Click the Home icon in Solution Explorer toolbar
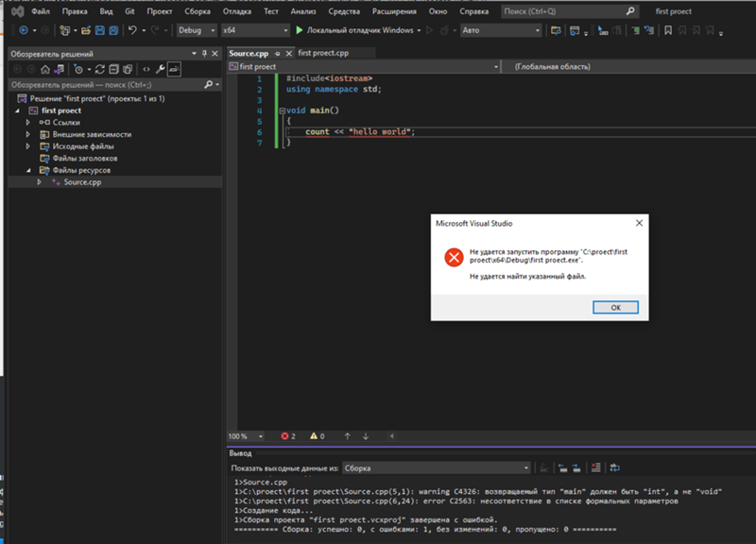Screen dimensions: 756x544 (44, 70)
